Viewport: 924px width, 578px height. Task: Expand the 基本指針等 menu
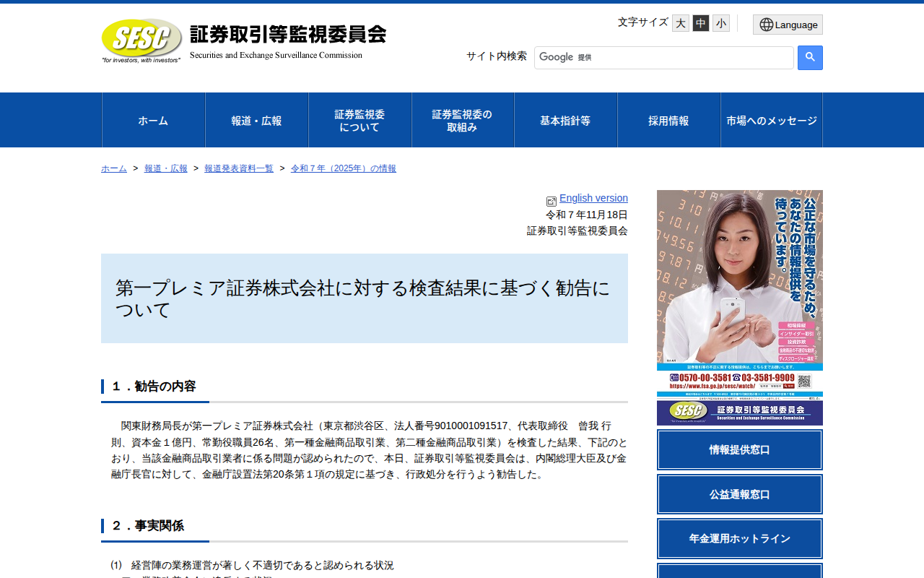pos(565,121)
